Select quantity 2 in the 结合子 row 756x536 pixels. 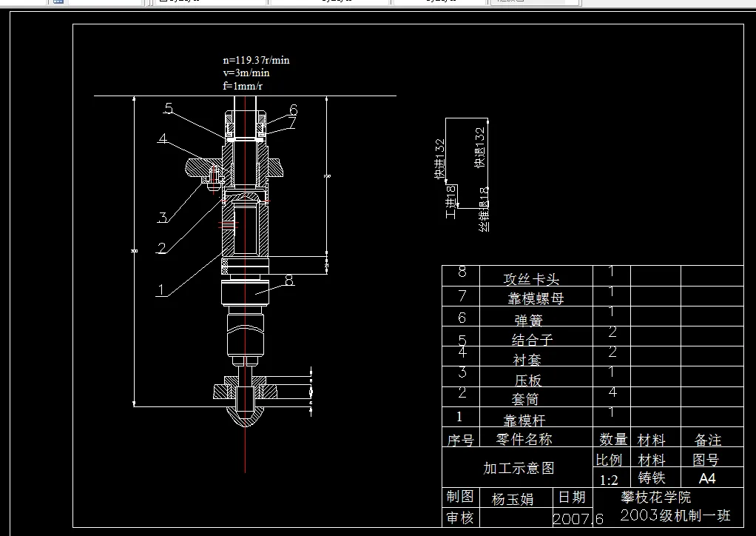tap(612, 332)
